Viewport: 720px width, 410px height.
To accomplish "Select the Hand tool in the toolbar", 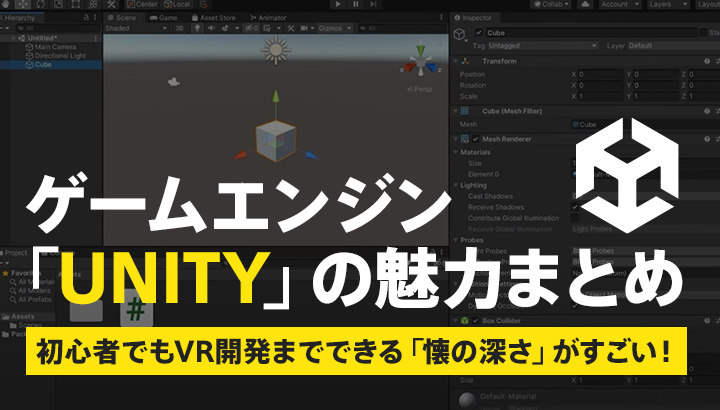I will 6,4.
